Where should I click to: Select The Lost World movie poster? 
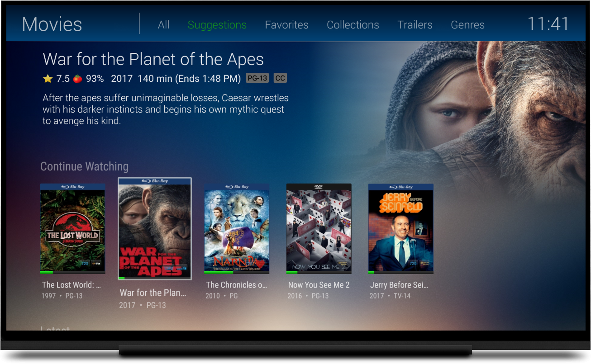coord(73,228)
